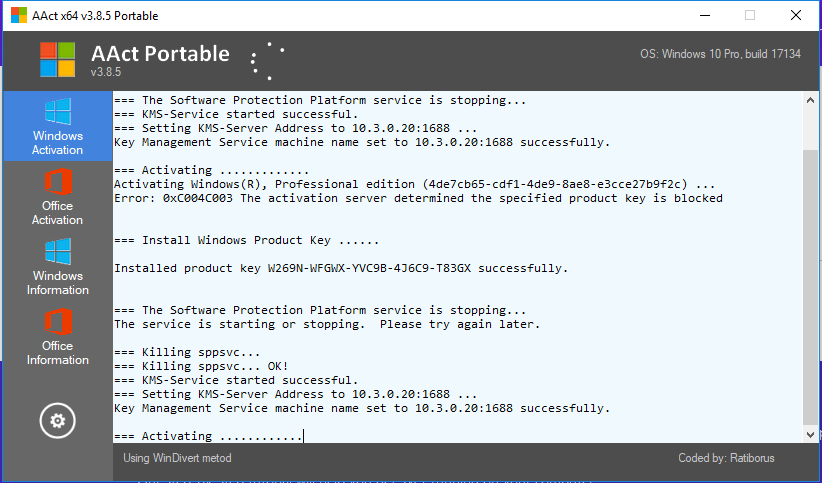Viewport: 822px width, 483px height.
Task: Close the AAct Portable window
Action: point(796,16)
